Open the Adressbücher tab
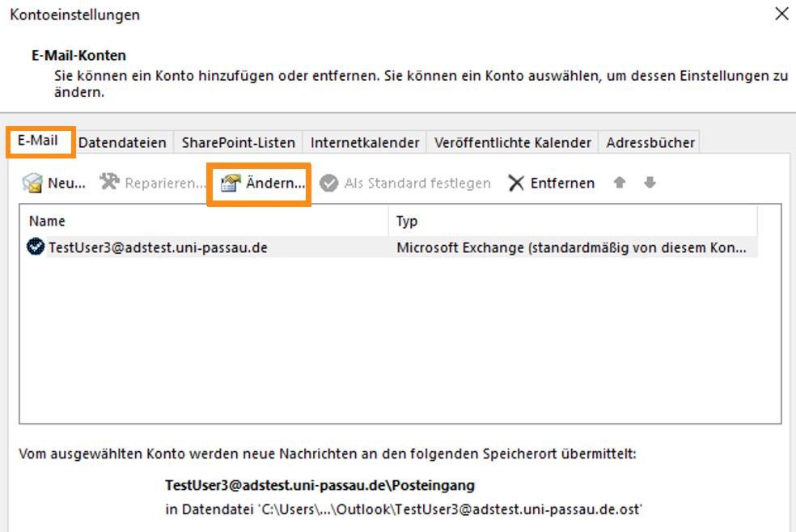This screenshot has height=532, width=796. [650, 142]
